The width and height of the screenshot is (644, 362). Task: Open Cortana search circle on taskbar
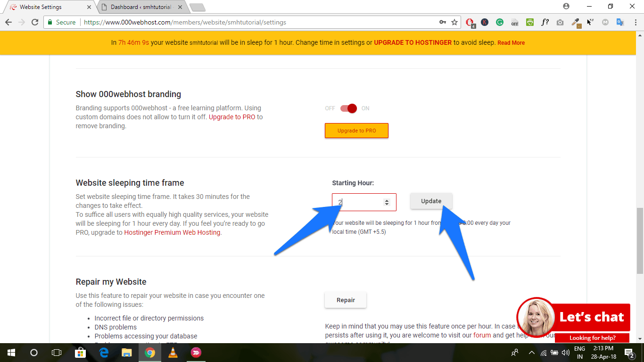tap(34, 352)
